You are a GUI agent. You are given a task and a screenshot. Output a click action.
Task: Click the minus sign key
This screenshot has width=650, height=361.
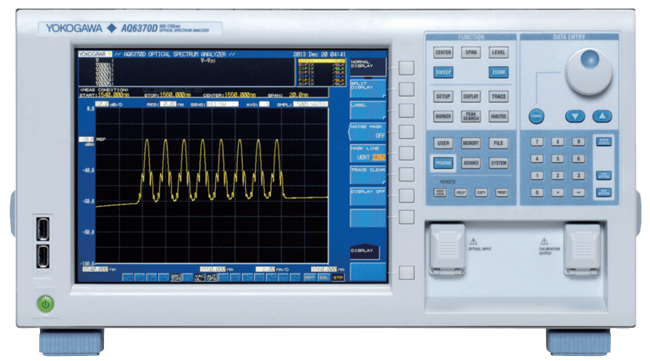click(x=578, y=193)
